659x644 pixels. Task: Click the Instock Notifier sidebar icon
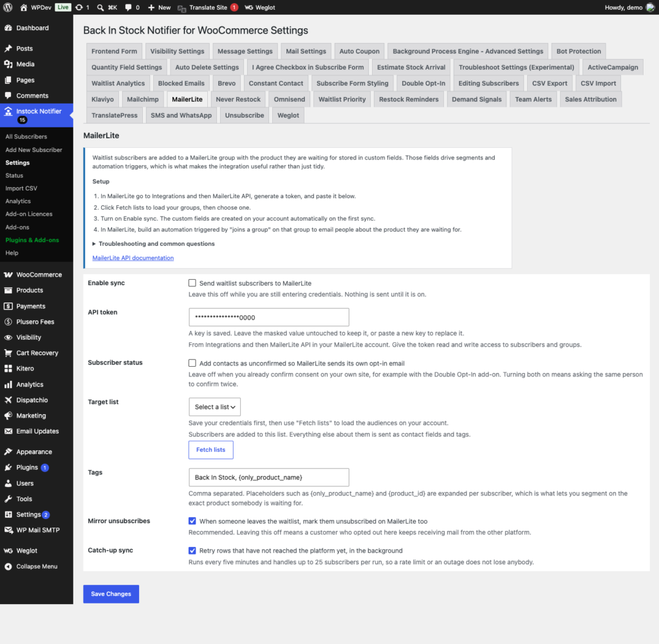click(x=8, y=111)
